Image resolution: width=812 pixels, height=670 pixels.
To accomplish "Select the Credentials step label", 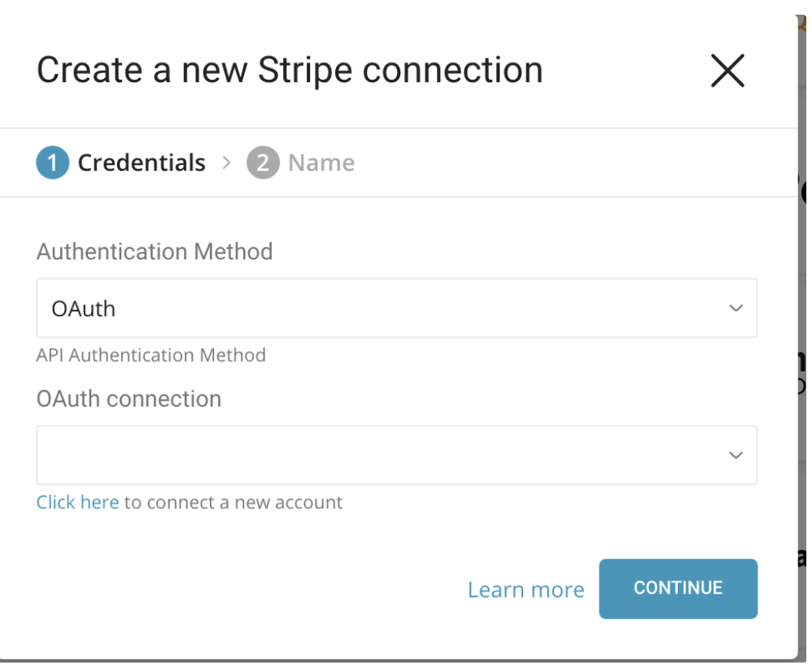I will point(142,163).
